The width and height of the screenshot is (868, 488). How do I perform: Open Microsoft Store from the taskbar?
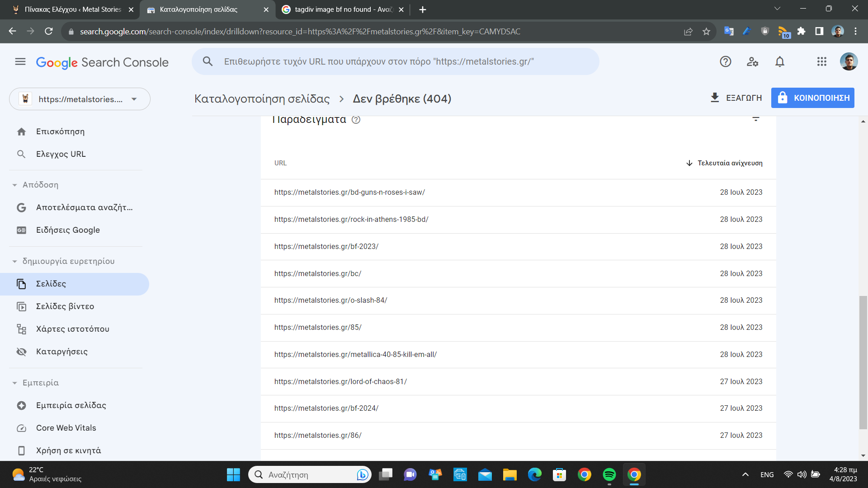tap(560, 474)
